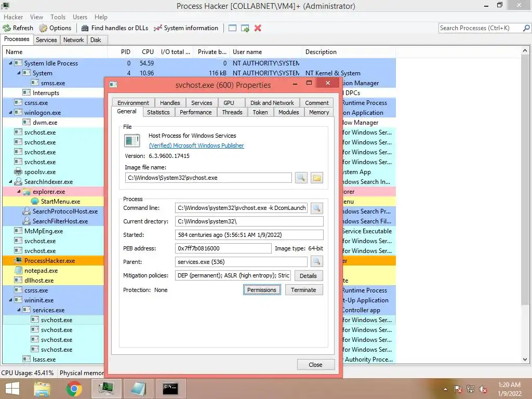Click the Refresh toolbar icon

point(7,28)
